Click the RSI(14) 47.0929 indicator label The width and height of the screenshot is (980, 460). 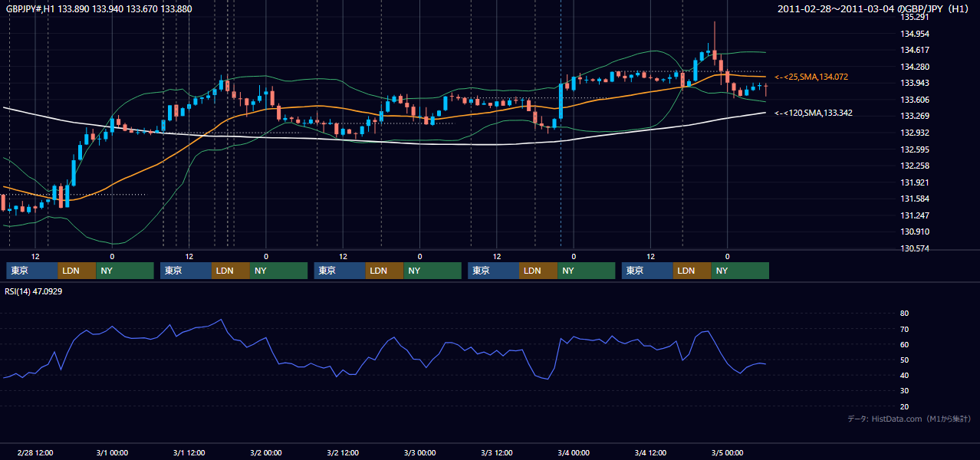[x=34, y=291]
